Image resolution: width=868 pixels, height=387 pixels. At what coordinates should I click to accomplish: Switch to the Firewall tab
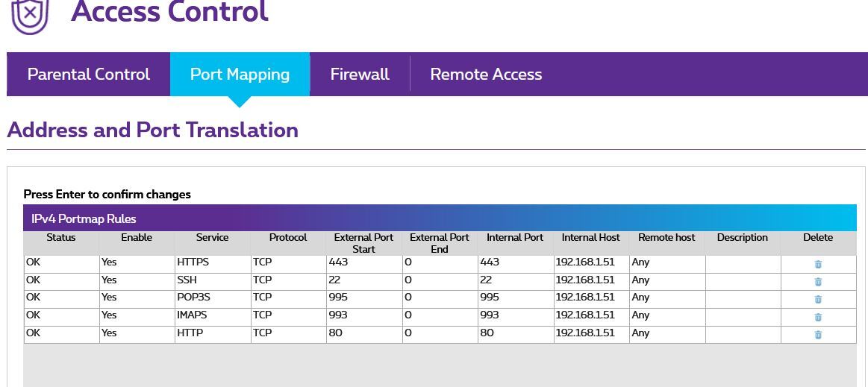[x=360, y=75]
